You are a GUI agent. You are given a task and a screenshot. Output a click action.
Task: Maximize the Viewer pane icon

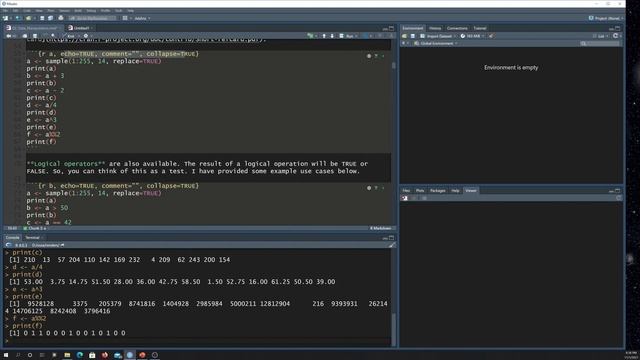pos(618,191)
